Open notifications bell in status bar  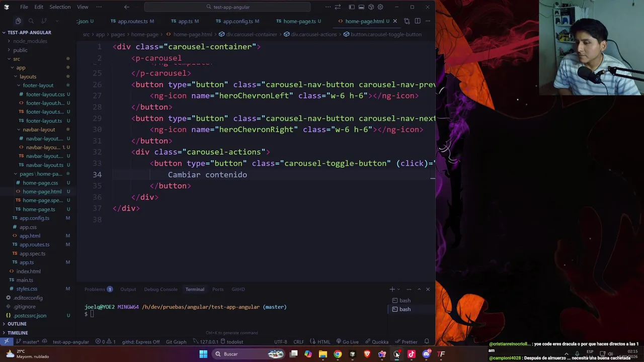[427, 342]
